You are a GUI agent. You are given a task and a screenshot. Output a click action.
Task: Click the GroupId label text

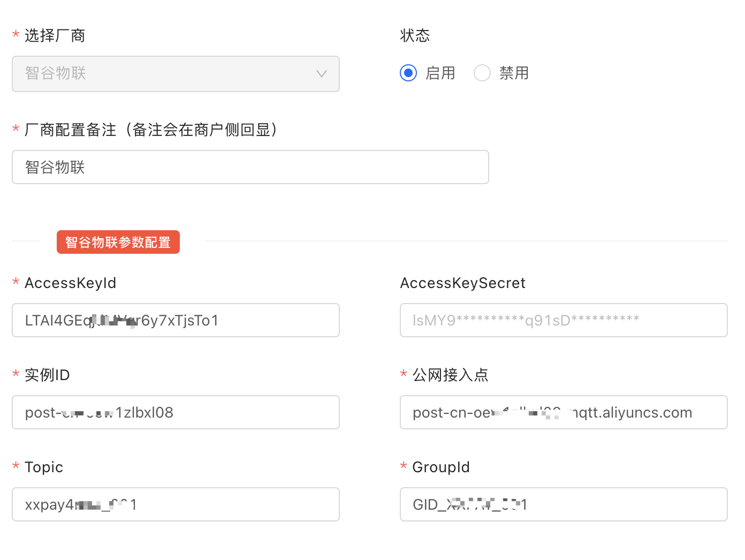pyautogui.click(x=441, y=467)
